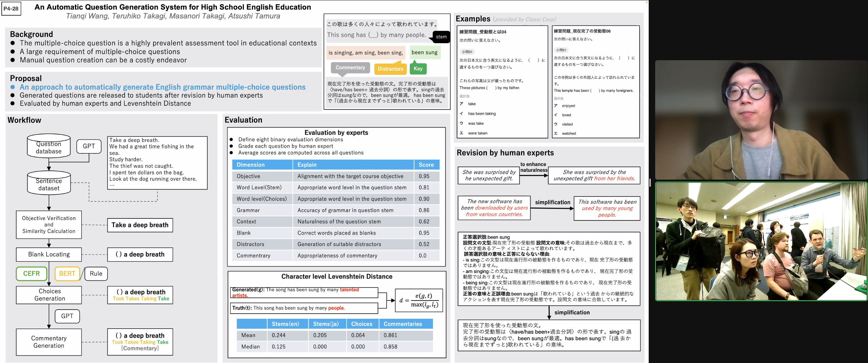Open the Question database cylinder in the workflow
868x363 pixels.
(x=48, y=146)
